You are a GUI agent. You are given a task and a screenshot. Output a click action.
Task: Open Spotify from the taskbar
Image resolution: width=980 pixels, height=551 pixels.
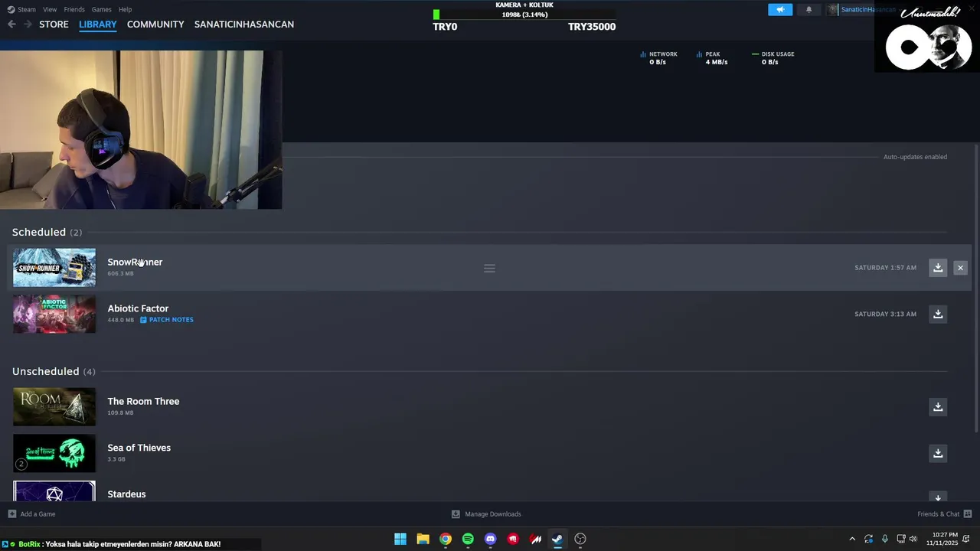click(x=468, y=539)
